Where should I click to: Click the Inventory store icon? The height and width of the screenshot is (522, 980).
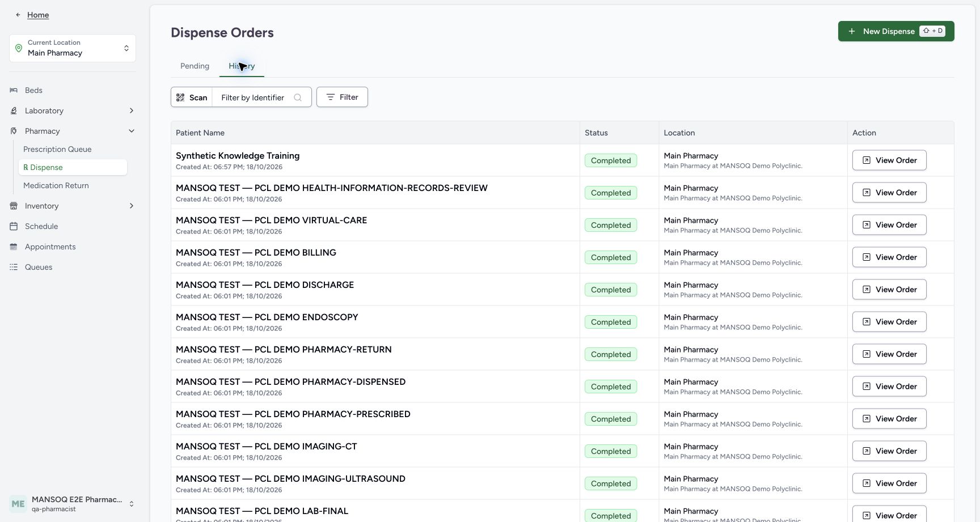[x=14, y=206]
